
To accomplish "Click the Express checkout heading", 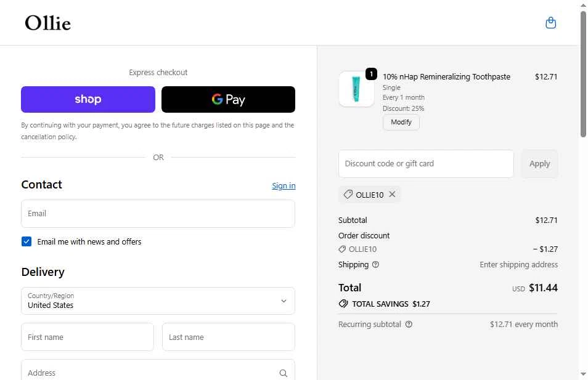I will (x=158, y=72).
